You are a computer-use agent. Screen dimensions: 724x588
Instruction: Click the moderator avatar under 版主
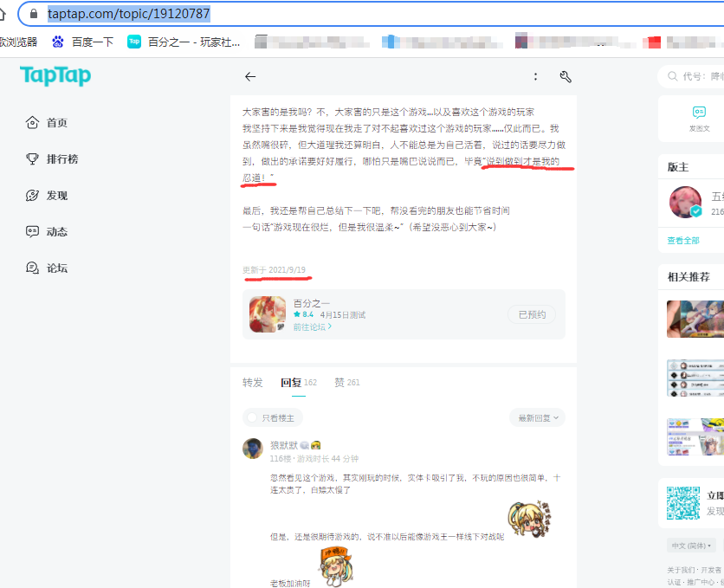pos(686,202)
